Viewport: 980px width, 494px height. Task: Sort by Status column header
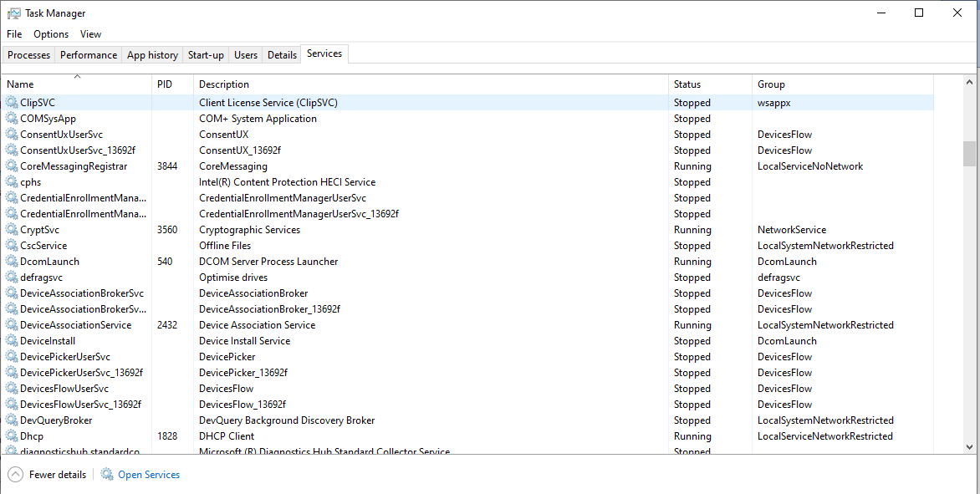point(710,84)
